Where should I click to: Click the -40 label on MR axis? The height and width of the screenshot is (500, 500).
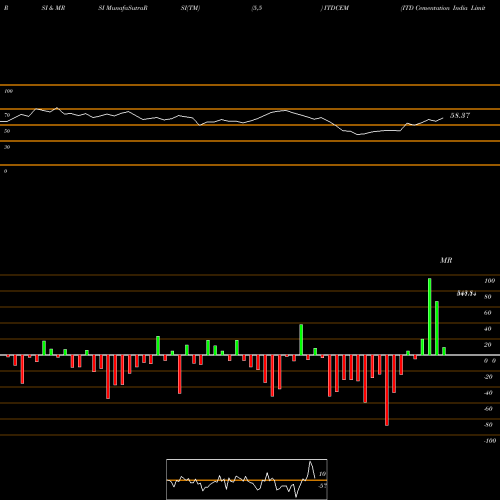point(488,393)
